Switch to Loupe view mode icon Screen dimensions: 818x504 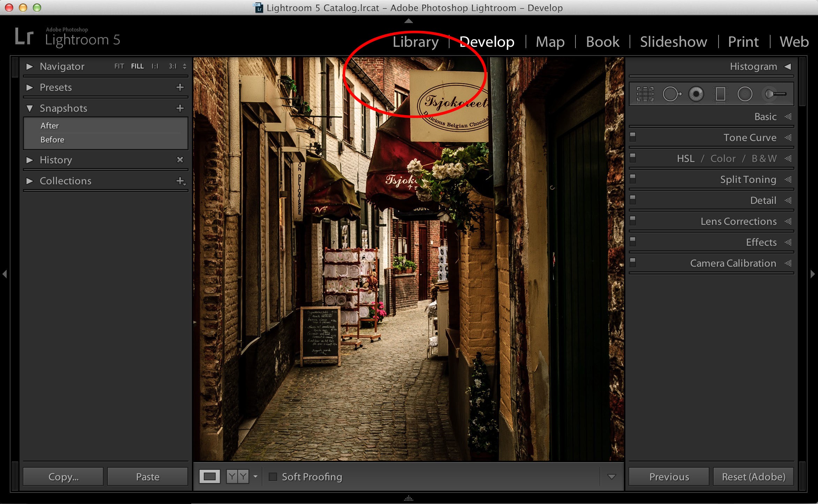pyautogui.click(x=210, y=476)
